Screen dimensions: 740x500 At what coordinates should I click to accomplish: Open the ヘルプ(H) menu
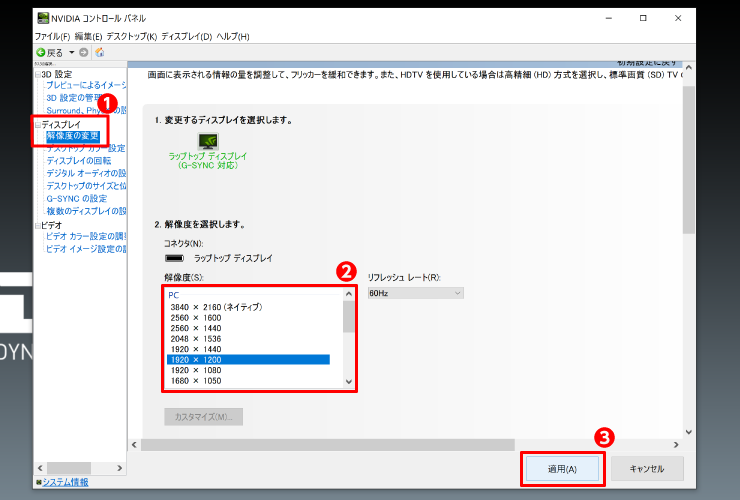coord(233,36)
